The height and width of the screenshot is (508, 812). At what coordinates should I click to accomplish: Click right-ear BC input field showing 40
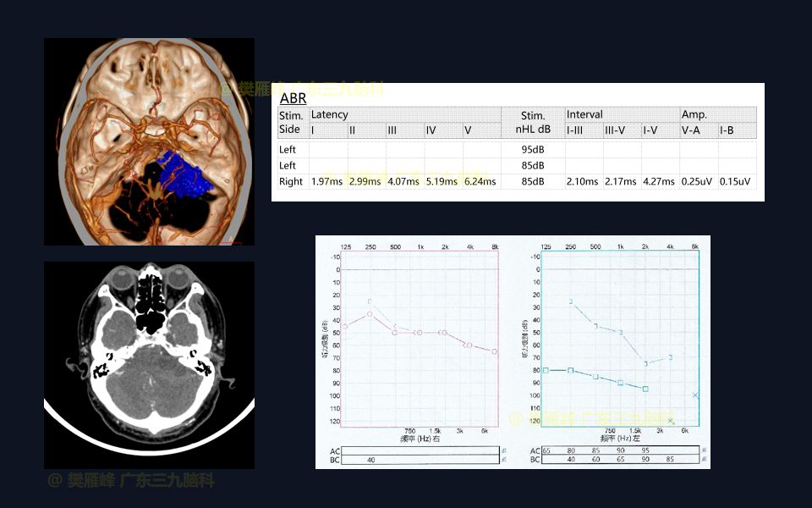click(420, 459)
